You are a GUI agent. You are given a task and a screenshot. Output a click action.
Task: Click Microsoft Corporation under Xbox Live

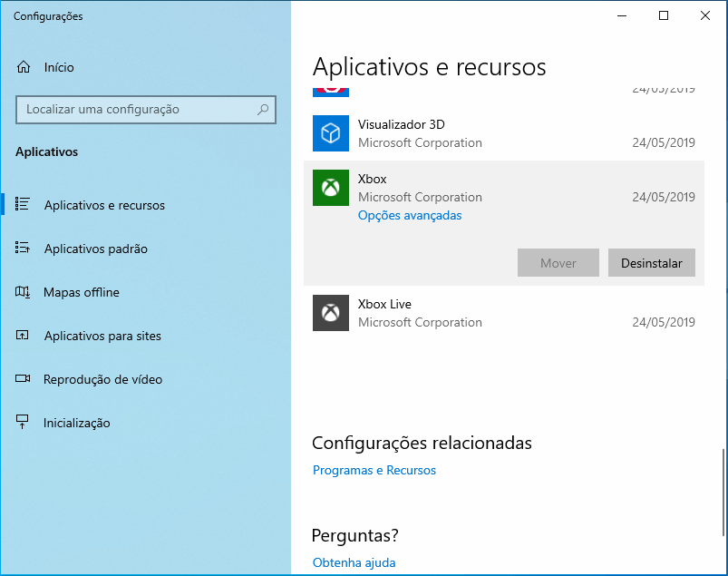[420, 322]
